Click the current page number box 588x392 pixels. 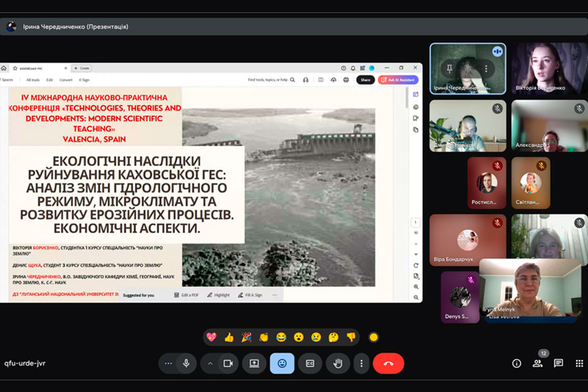pos(416,222)
